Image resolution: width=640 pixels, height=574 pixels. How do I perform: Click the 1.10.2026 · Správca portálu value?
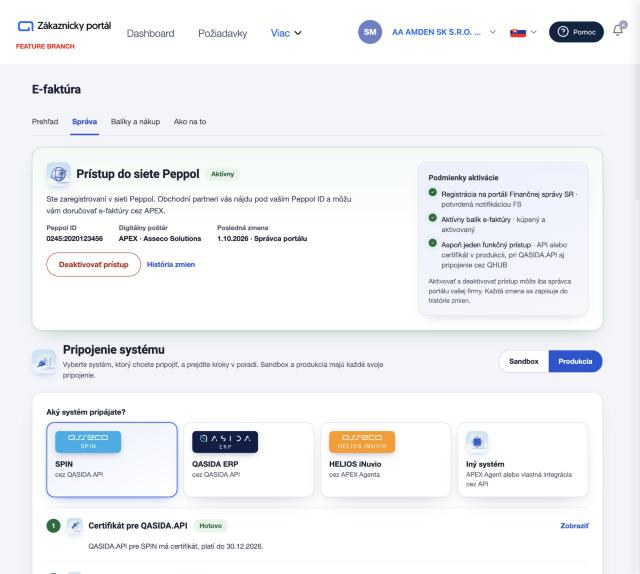click(x=262, y=238)
